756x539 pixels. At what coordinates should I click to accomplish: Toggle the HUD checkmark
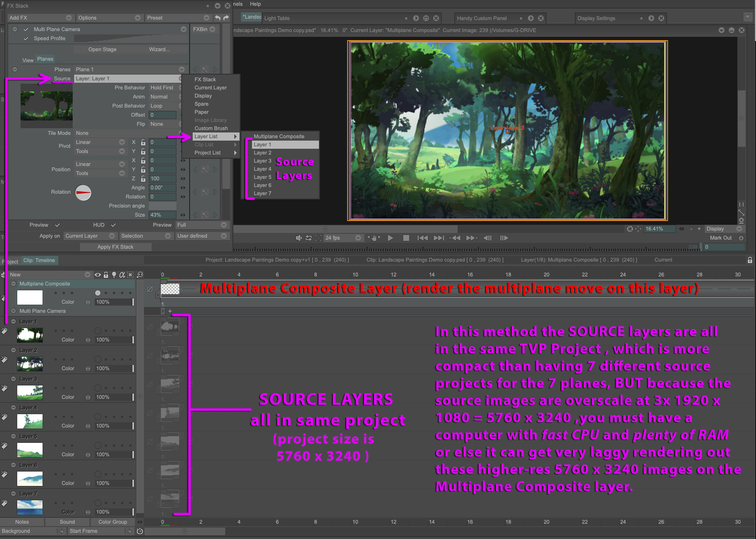(113, 225)
